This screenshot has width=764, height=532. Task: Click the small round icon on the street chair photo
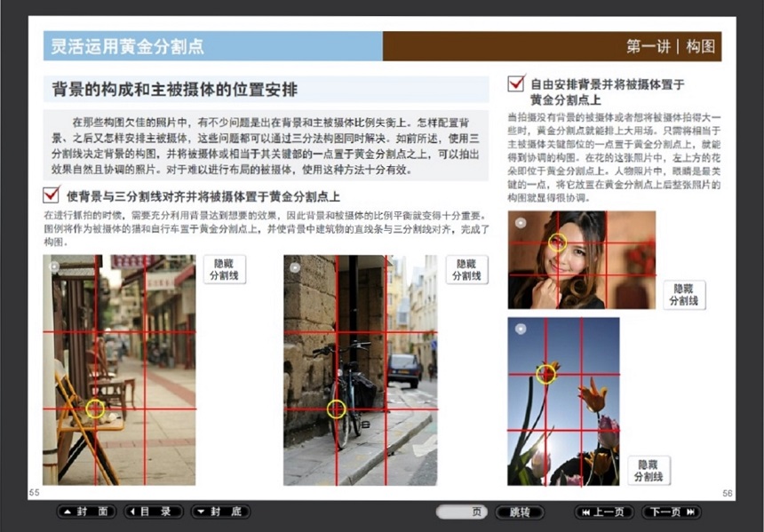tap(55, 266)
